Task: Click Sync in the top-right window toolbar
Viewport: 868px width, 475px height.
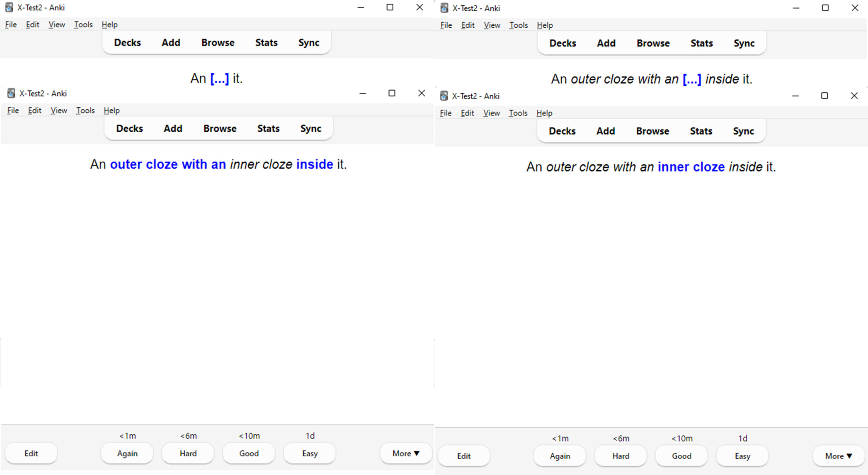Action: coord(744,43)
